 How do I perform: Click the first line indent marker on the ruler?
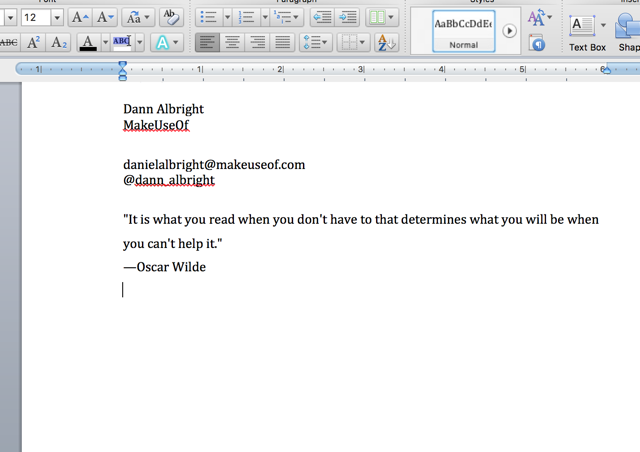pyautogui.click(x=122, y=65)
